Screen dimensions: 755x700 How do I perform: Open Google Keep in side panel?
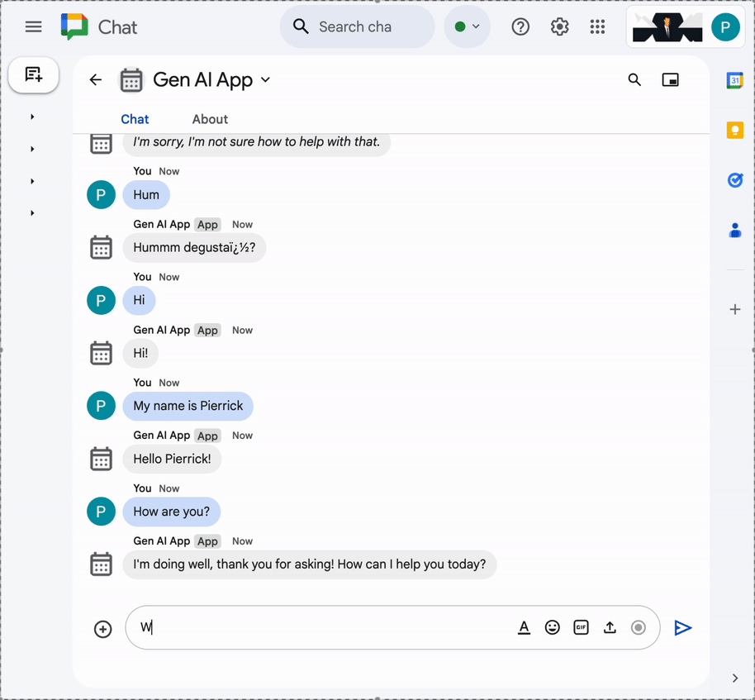click(734, 130)
